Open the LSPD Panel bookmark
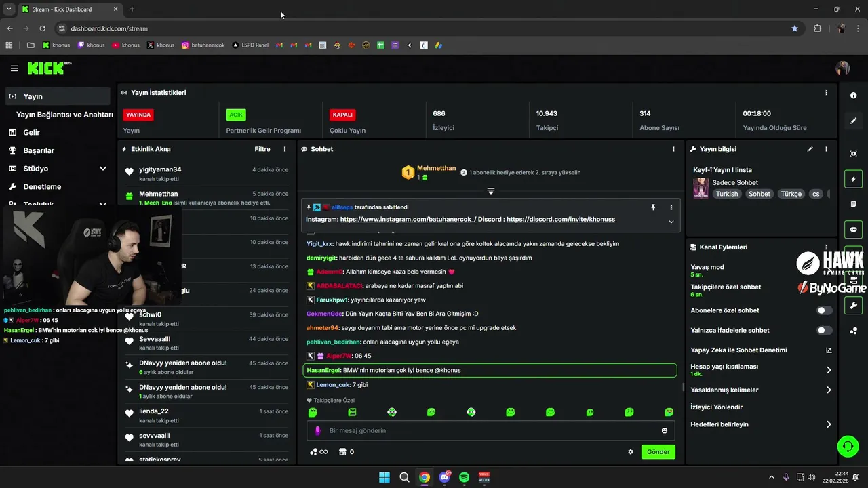The image size is (868, 488). 250,45
